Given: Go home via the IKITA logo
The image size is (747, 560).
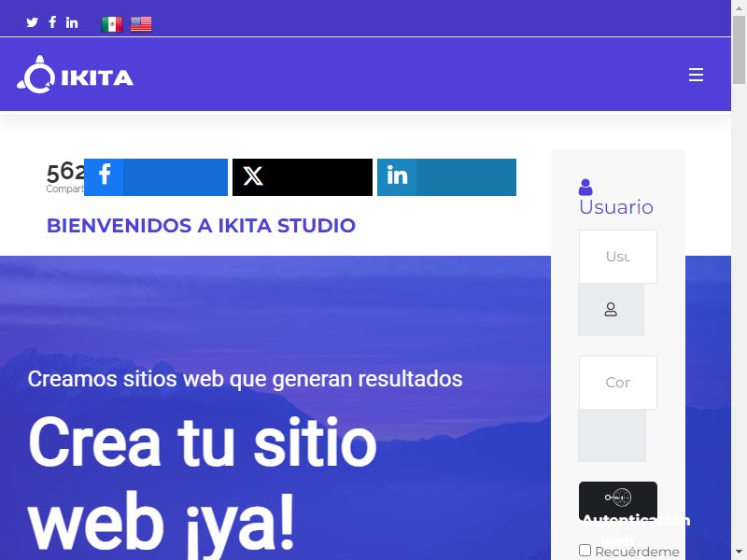Looking at the screenshot, I should (76, 75).
